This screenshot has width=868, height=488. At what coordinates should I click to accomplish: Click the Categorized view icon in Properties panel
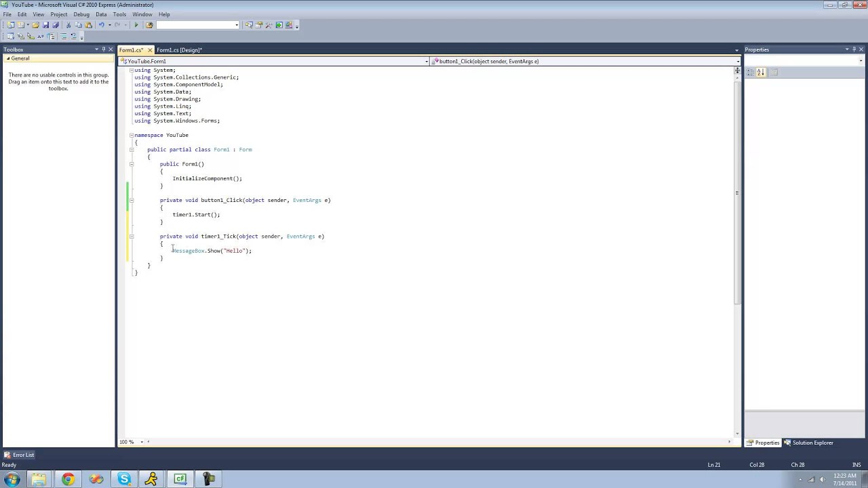tap(751, 73)
